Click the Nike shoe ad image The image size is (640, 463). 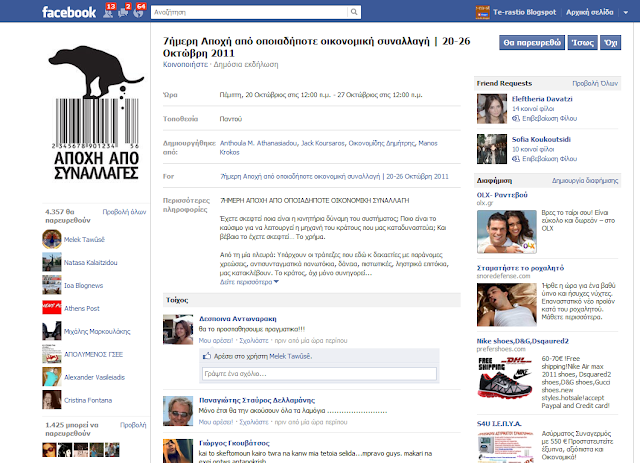coord(506,378)
